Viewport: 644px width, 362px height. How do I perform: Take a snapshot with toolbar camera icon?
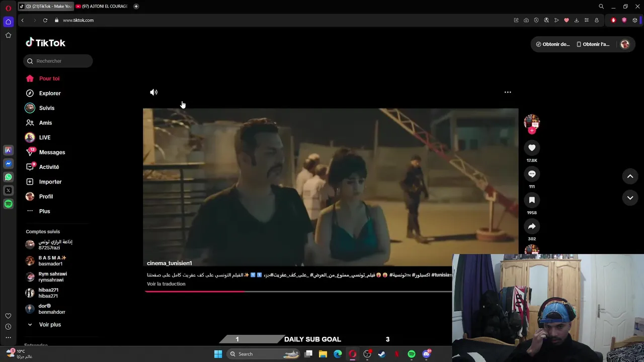[526, 20]
